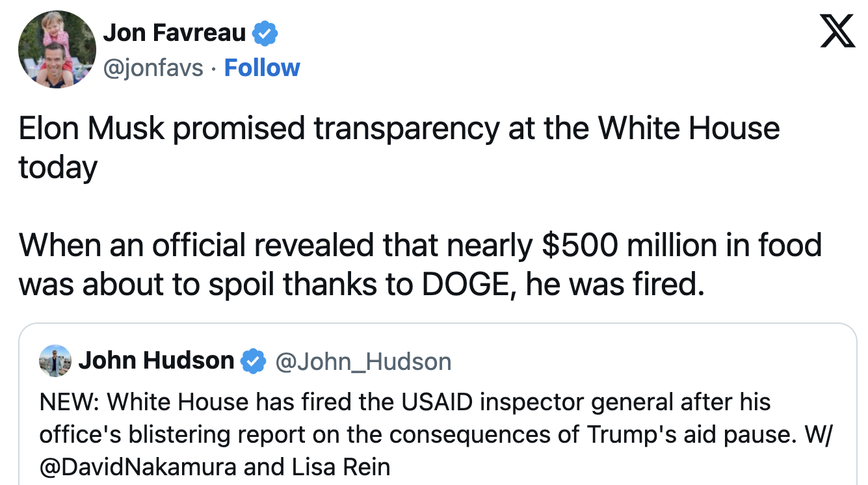Image resolution: width=868 pixels, height=485 pixels.
Task: Open the @John_Hudson handle
Action: tap(363, 361)
